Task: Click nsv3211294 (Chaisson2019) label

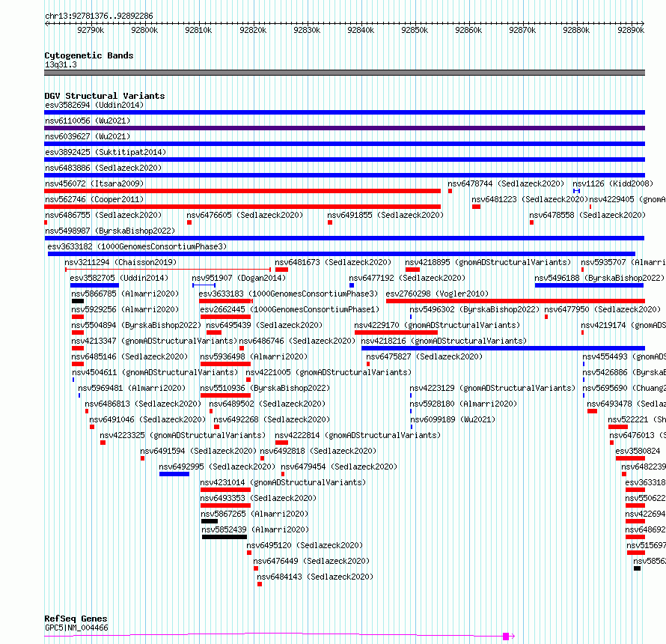Action: pyautogui.click(x=120, y=262)
